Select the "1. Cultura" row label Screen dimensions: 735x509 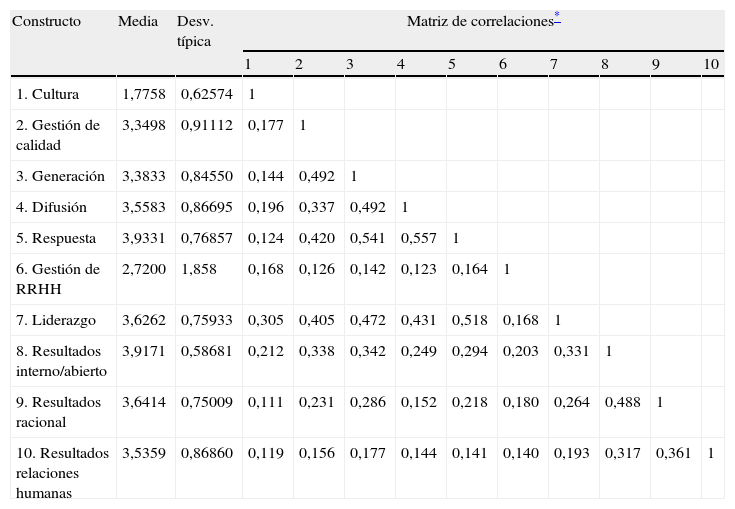47,95
